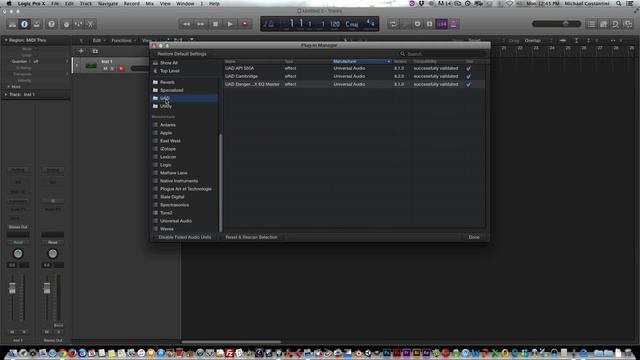Viewport: 640px width, 360px height.
Task: Adjust the Inst 1 channel volume fader
Action: click(x=12, y=288)
